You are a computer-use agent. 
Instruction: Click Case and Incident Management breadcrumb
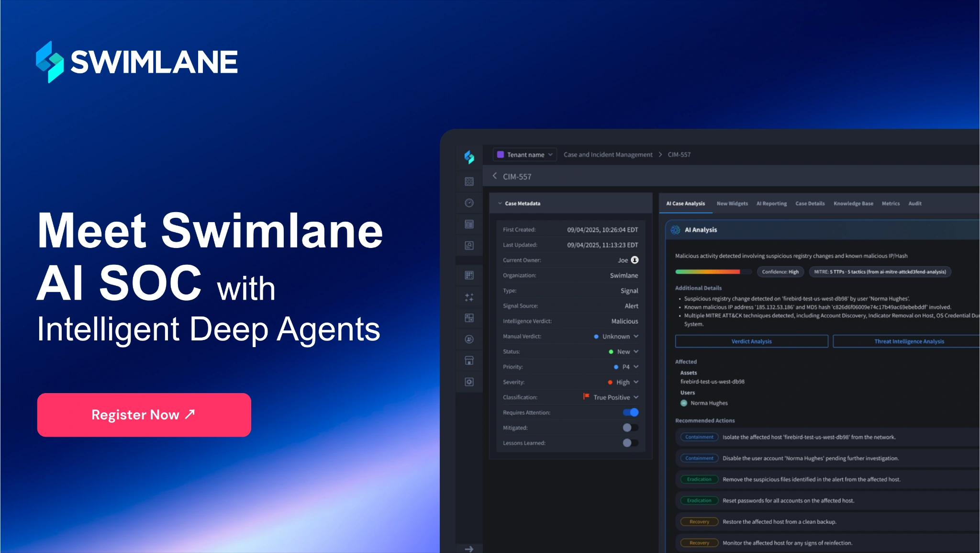608,155
